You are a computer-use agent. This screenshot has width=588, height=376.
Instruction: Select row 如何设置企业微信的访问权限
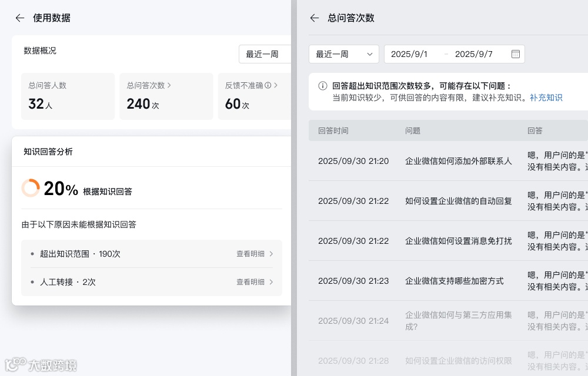tap(448, 358)
